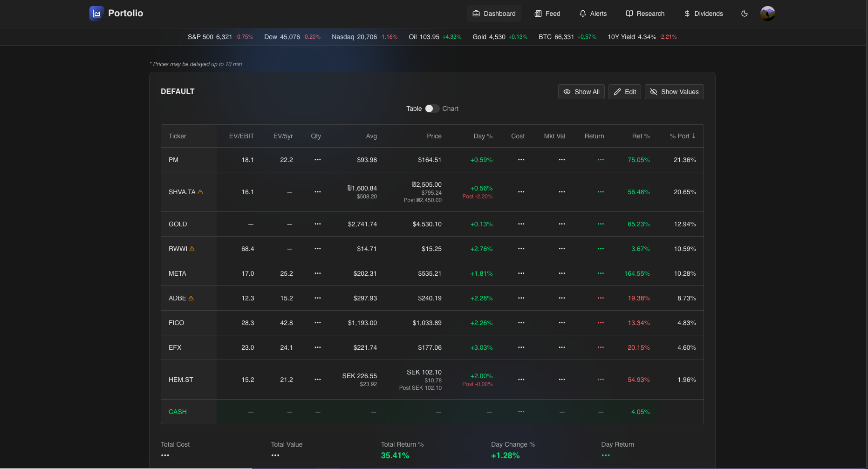
Task: Reveal hidden Cost for META row
Action: click(x=521, y=273)
